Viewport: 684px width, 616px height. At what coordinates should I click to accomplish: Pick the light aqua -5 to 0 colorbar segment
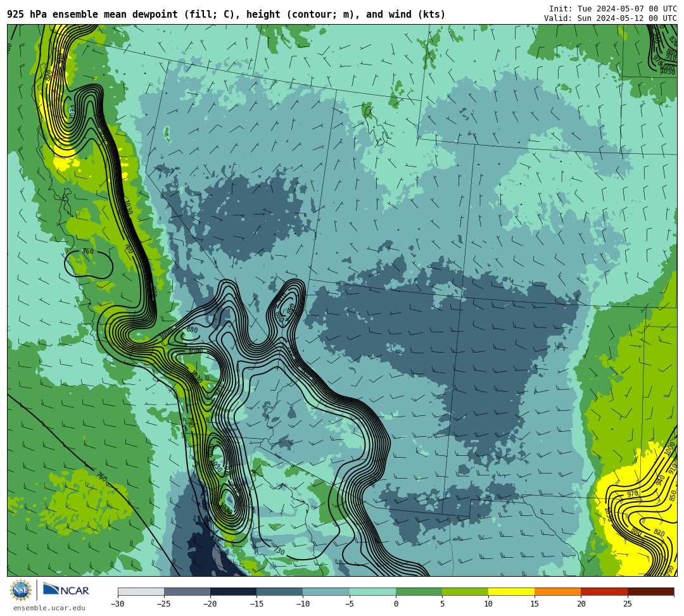pyautogui.click(x=372, y=591)
